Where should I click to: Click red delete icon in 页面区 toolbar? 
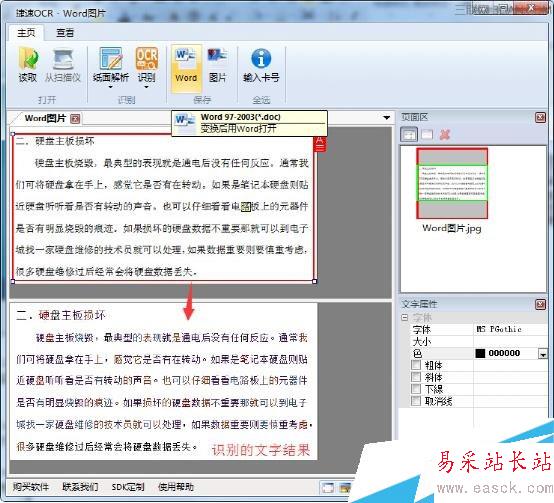pos(445,135)
